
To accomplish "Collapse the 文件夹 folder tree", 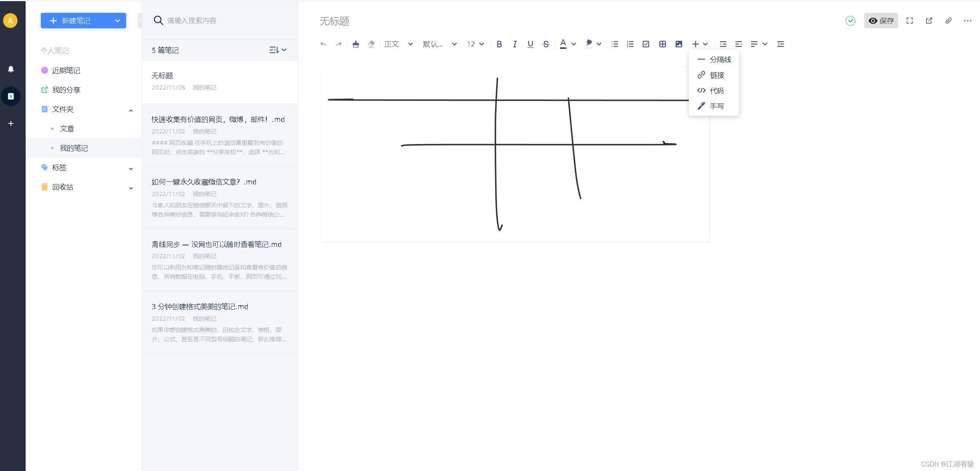I will click(x=131, y=110).
